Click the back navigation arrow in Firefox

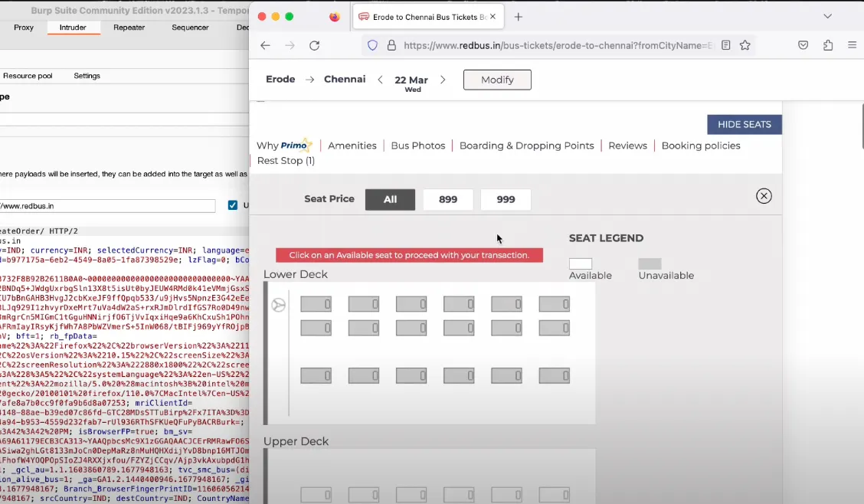pos(265,45)
